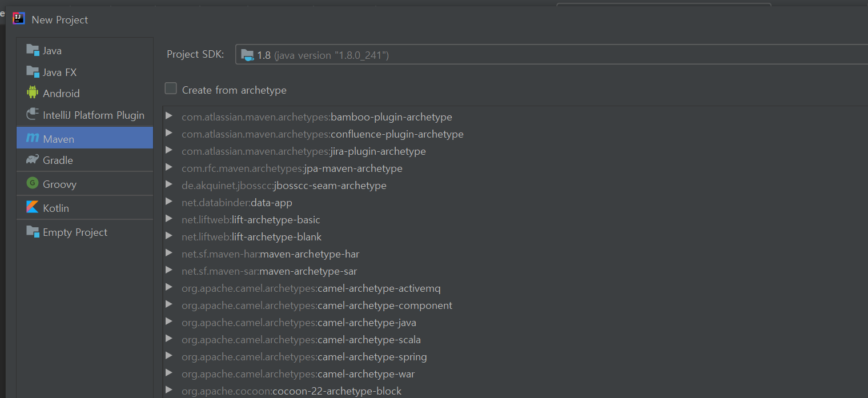Expand maven-archetype-sar entry

click(x=168, y=271)
